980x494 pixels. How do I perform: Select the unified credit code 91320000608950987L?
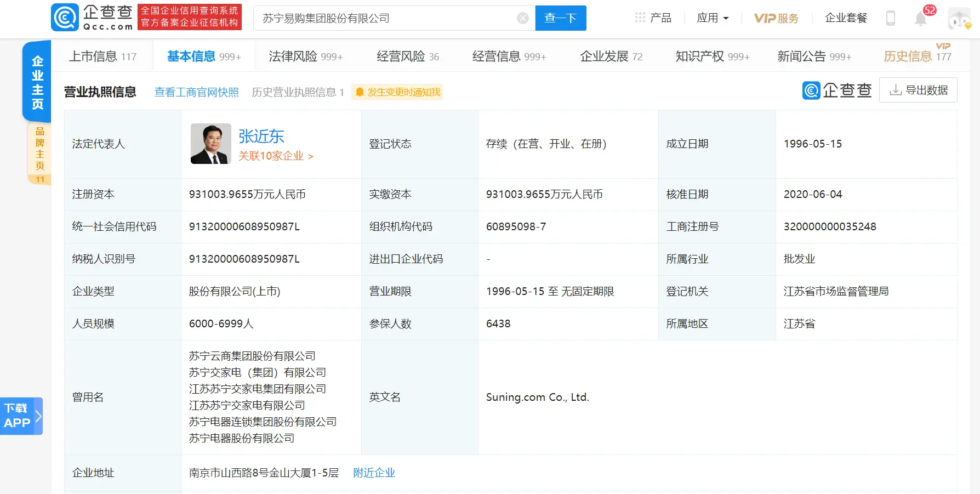tap(244, 226)
